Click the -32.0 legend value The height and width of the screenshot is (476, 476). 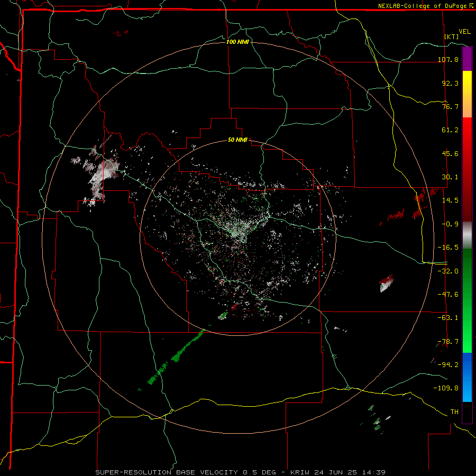coord(448,271)
